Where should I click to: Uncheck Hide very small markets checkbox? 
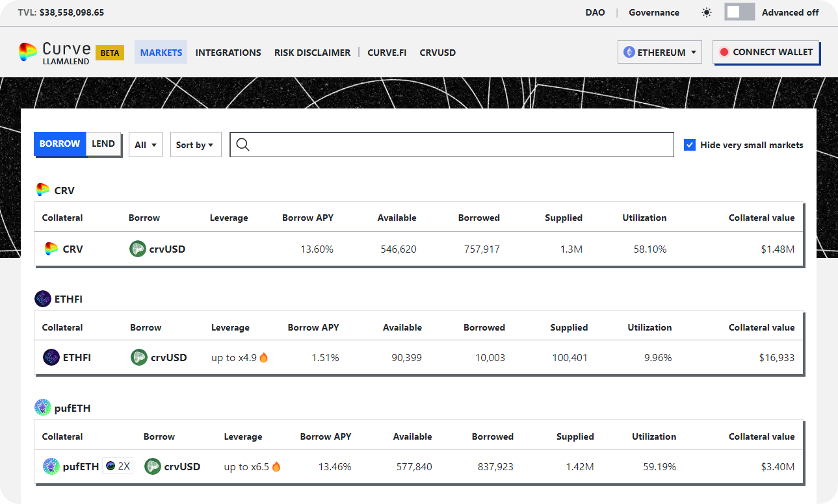tap(690, 145)
